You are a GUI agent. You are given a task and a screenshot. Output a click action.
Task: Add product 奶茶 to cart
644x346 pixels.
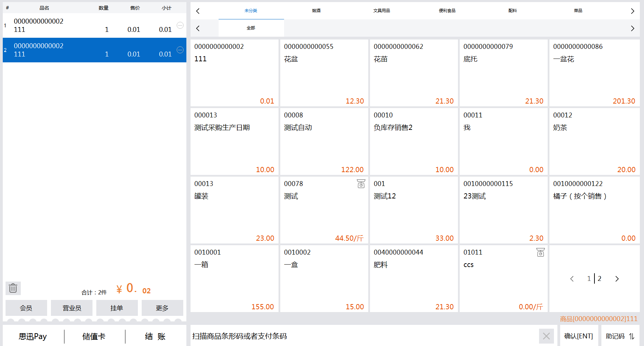click(x=594, y=141)
